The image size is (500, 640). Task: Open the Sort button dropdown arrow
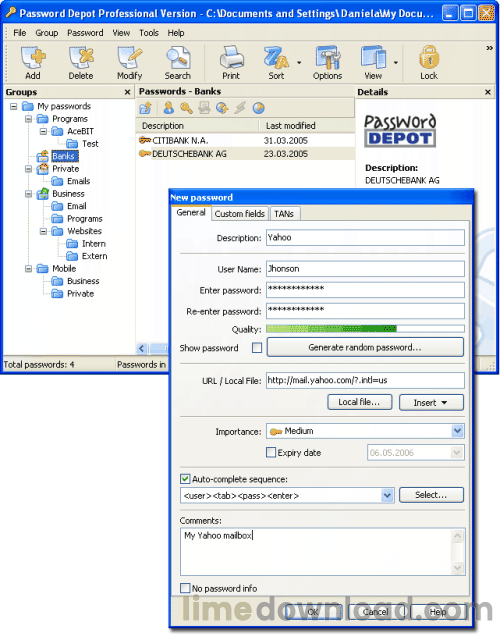pyautogui.click(x=299, y=62)
